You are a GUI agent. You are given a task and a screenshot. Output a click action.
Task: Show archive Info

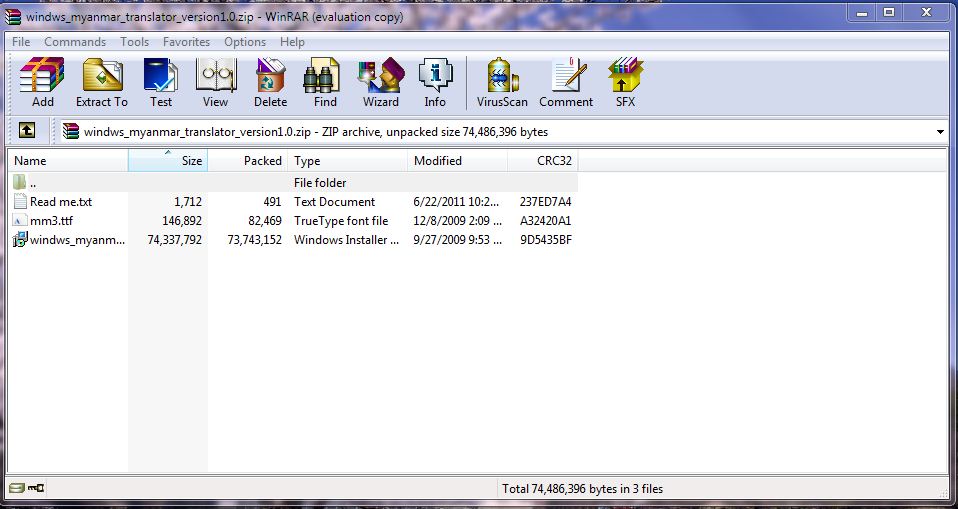point(435,83)
